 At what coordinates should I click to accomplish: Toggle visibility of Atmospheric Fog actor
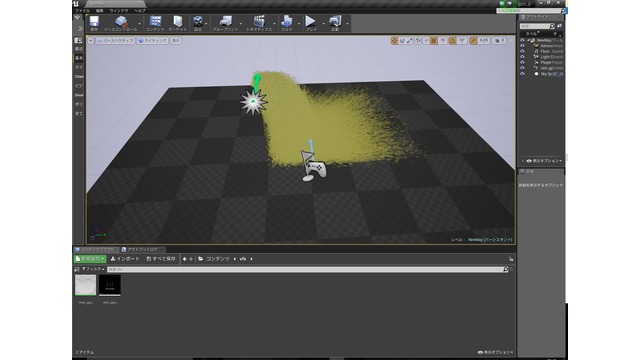[x=522, y=46]
